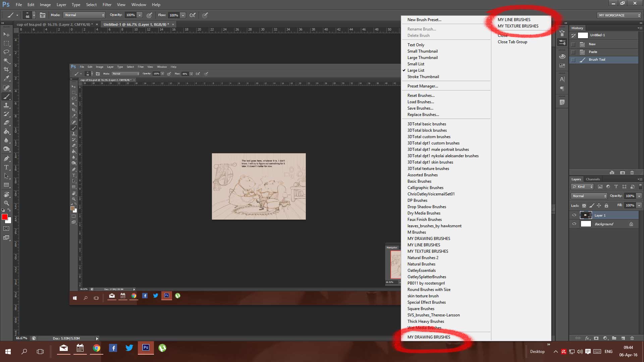Select the Rectangular Marquee tool
The height and width of the screenshot is (362, 644).
6,43
